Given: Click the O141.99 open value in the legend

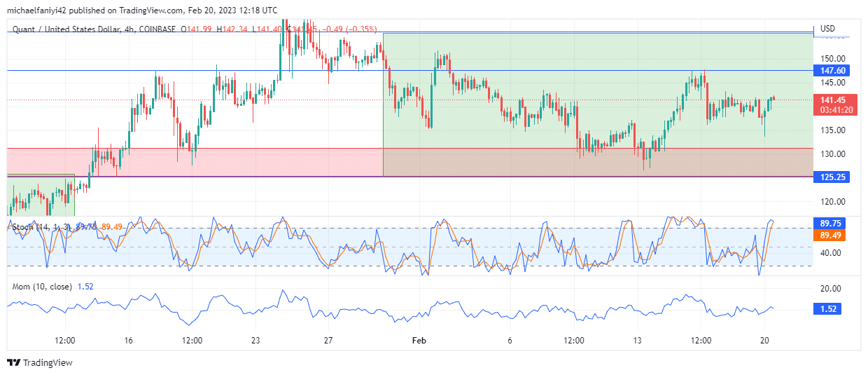Looking at the screenshot, I should click(x=197, y=29).
